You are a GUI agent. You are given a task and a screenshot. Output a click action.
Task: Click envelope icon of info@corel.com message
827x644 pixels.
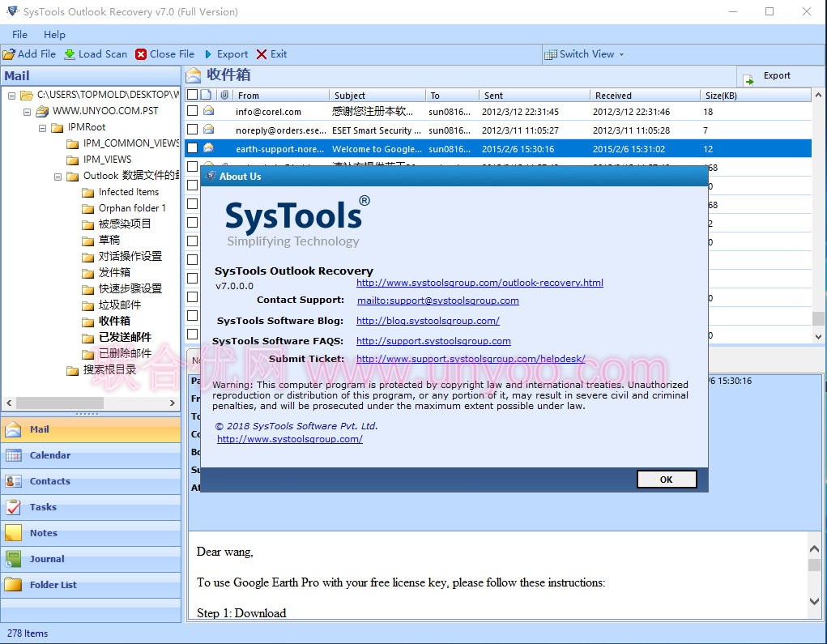click(x=209, y=111)
